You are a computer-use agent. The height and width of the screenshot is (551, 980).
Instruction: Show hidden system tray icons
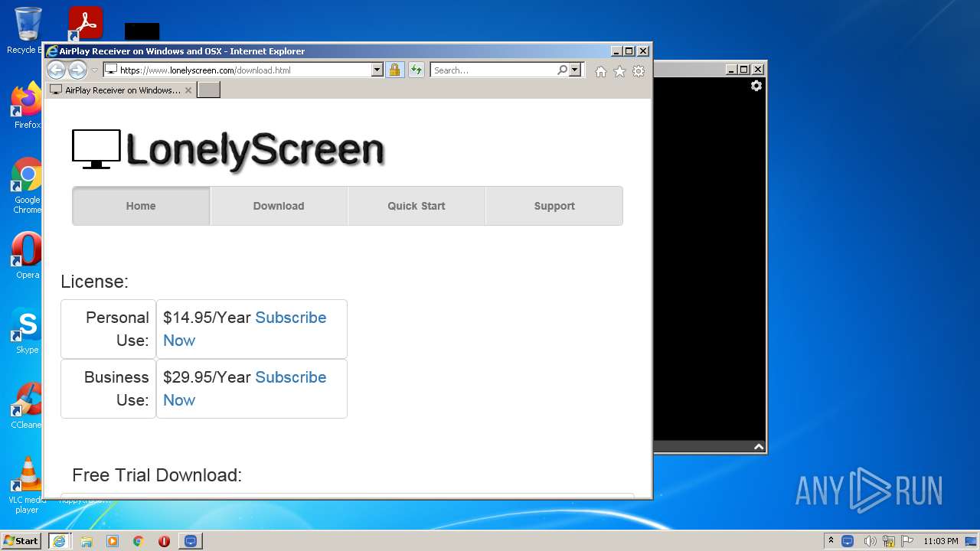coord(831,541)
